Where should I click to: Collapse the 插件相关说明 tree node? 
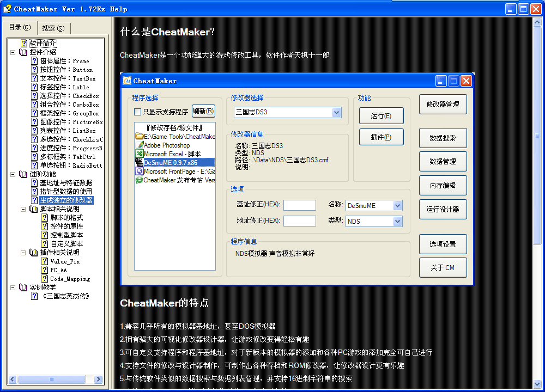coord(23,253)
